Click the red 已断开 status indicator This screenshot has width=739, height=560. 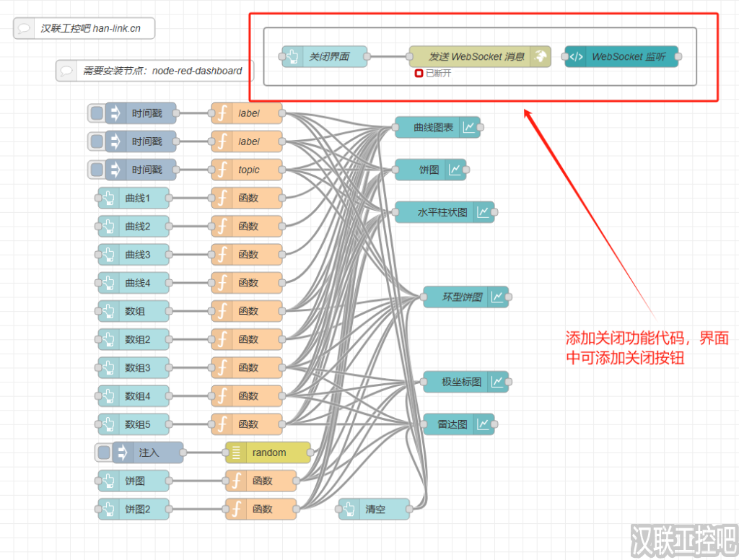(x=419, y=74)
